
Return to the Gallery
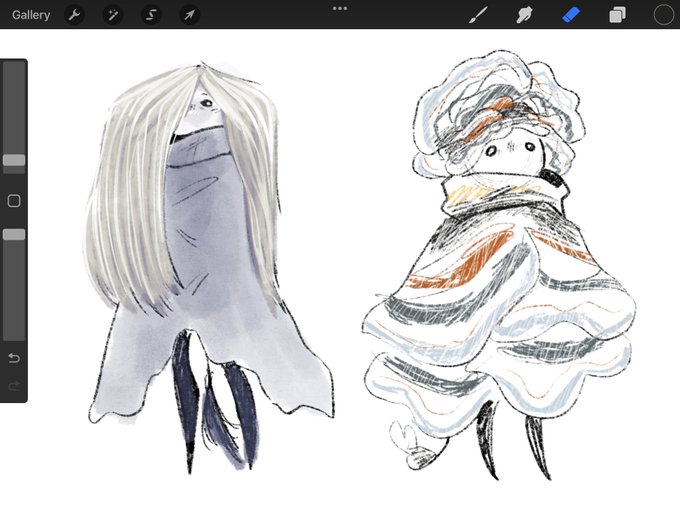(x=31, y=15)
